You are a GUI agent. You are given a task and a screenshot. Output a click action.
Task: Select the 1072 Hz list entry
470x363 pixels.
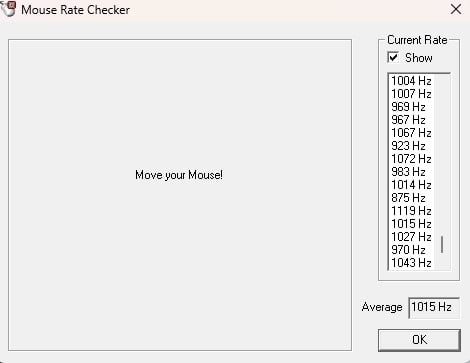[411, 159]
